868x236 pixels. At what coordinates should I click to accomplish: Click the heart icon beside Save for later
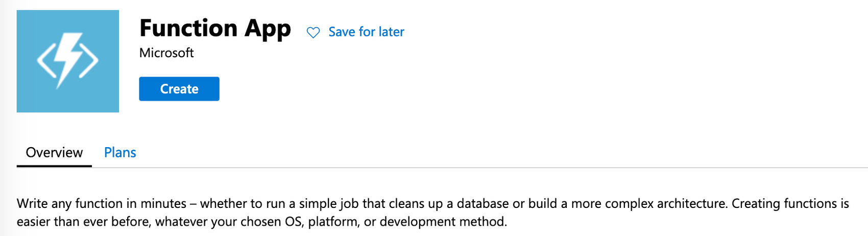coord(313,33)
